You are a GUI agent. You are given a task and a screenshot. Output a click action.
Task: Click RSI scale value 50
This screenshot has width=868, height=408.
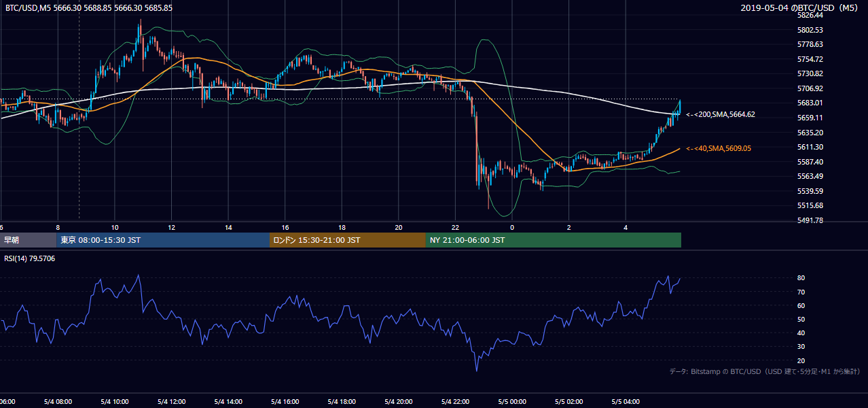pos(801,320)
